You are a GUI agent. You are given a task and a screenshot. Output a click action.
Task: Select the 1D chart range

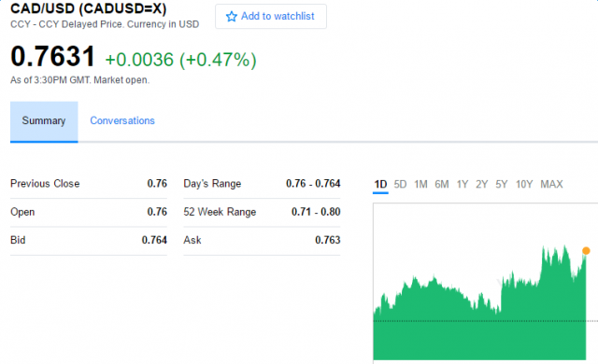coord(380,185)
